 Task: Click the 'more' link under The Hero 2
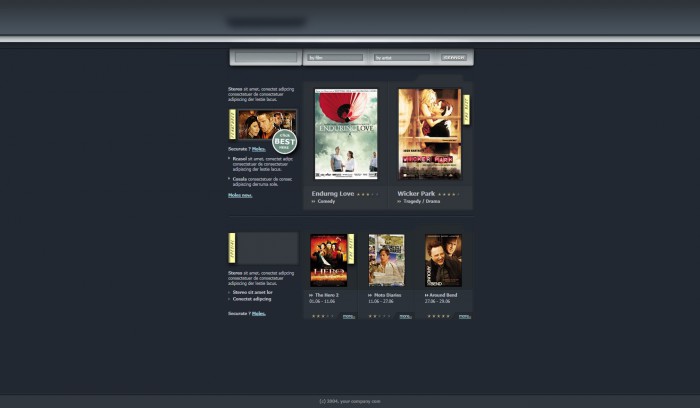[349, 316]
